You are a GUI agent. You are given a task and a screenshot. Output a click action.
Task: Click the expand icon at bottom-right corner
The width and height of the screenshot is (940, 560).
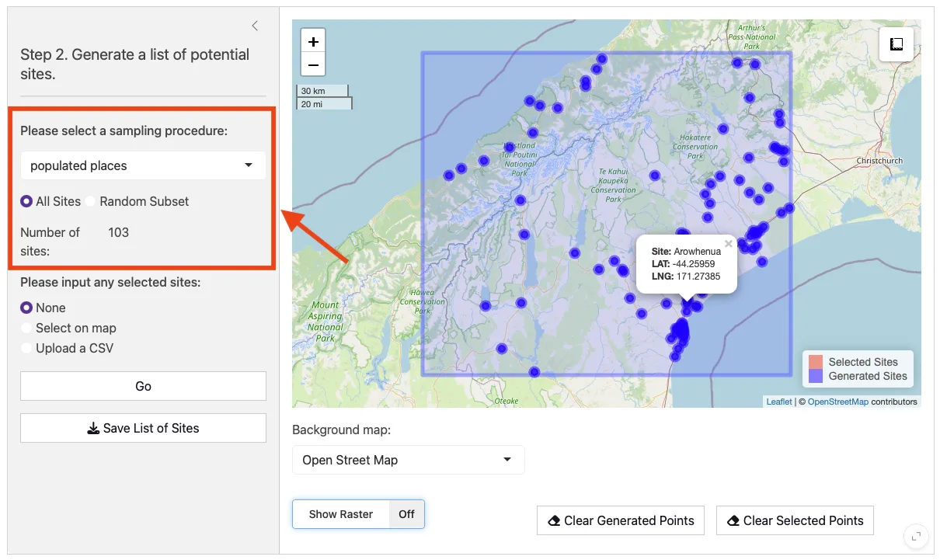[917, 535]
